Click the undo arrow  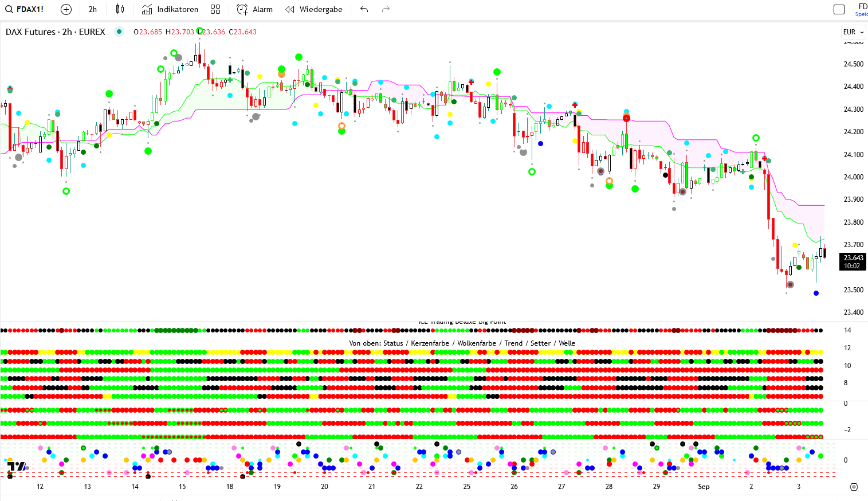[364, 9]
